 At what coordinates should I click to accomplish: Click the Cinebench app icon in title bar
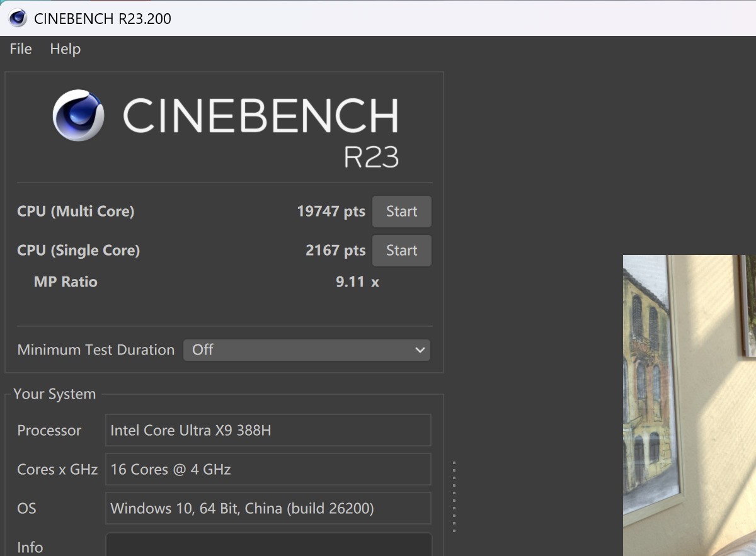click(17, 18)
